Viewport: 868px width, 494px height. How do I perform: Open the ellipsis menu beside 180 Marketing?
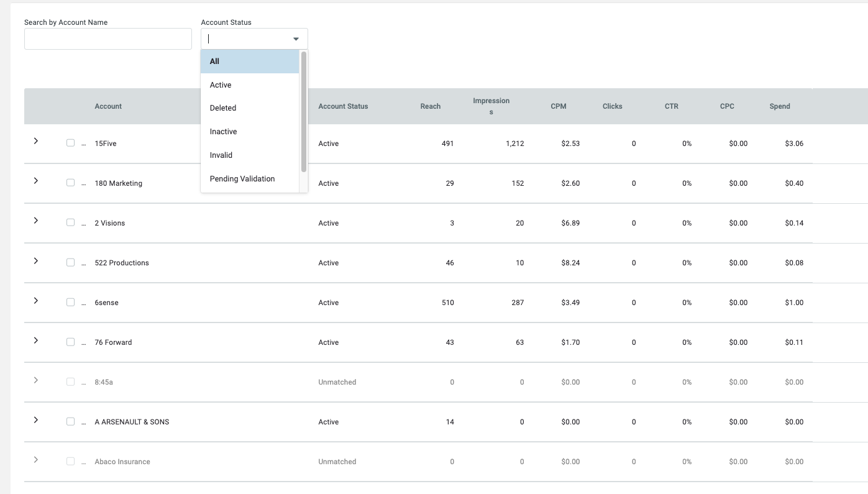click(x=84, y=184)
